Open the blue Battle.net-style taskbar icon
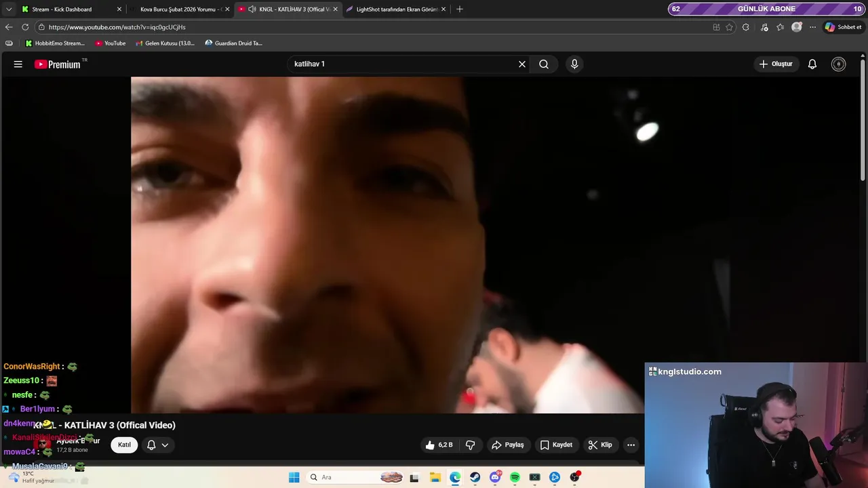 (x=555, y=477)
